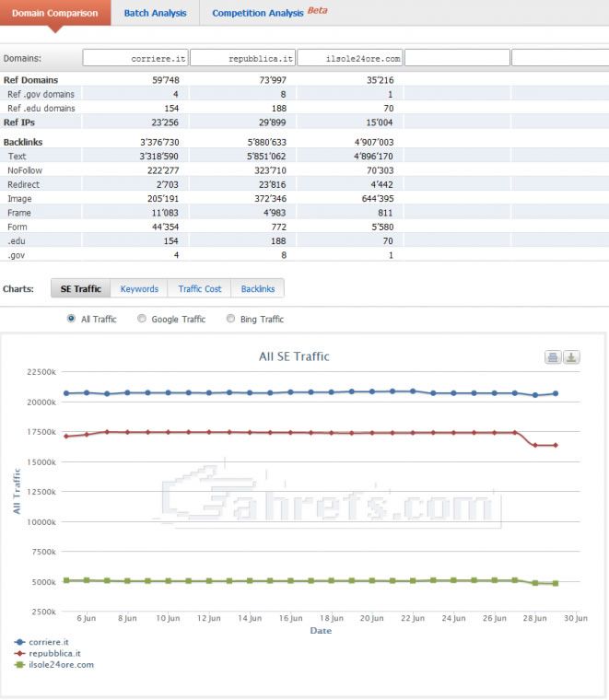Choose the Google Traffic radio option
This screenshot has width=609, height=700.
(x=141, y=319)
